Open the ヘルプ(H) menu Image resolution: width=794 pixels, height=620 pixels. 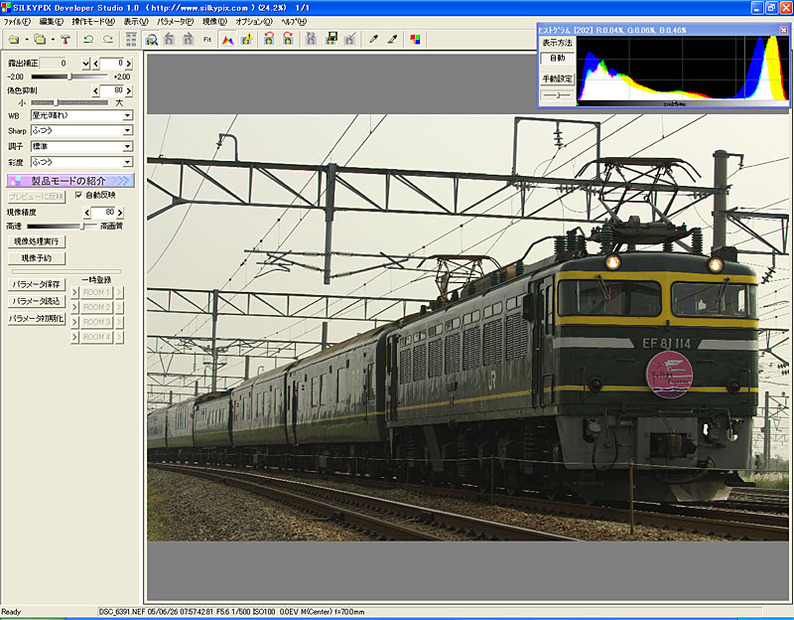point(294,22)
